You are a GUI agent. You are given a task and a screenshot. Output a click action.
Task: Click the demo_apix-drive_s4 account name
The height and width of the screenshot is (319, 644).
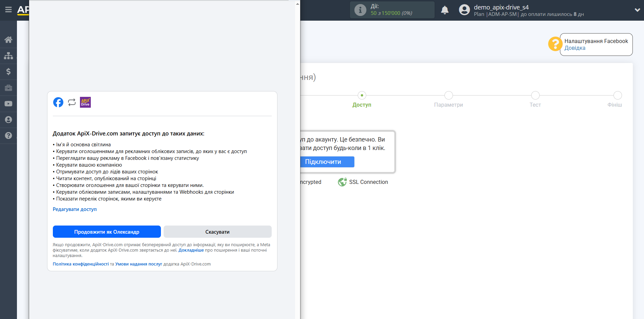click(501, 7)
